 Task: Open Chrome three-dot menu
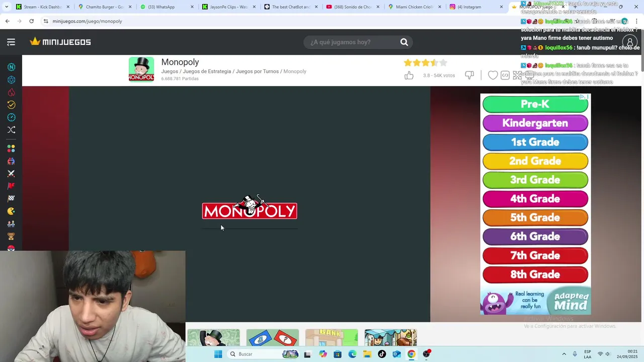(x=637, y=21)
